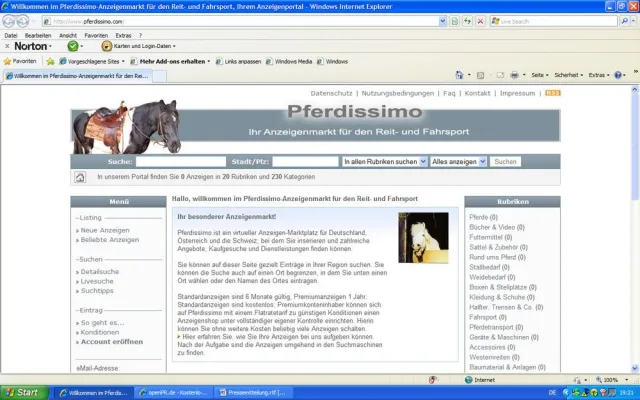Open the 'Alles anzeigen' dropdown
640x400 pixels.
click(x=458, y=161)
